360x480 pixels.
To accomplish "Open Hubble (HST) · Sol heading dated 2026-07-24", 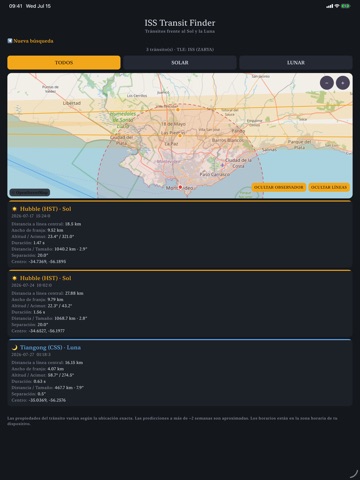I will tap(45, 278).
